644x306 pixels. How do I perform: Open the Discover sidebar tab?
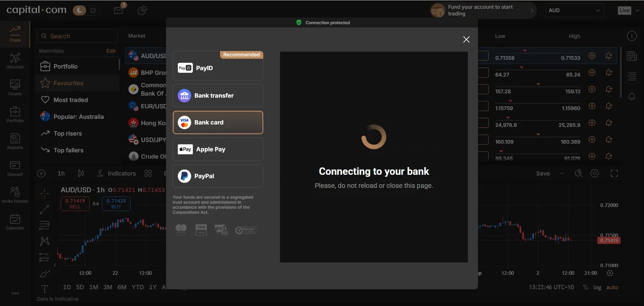point(15,61)
